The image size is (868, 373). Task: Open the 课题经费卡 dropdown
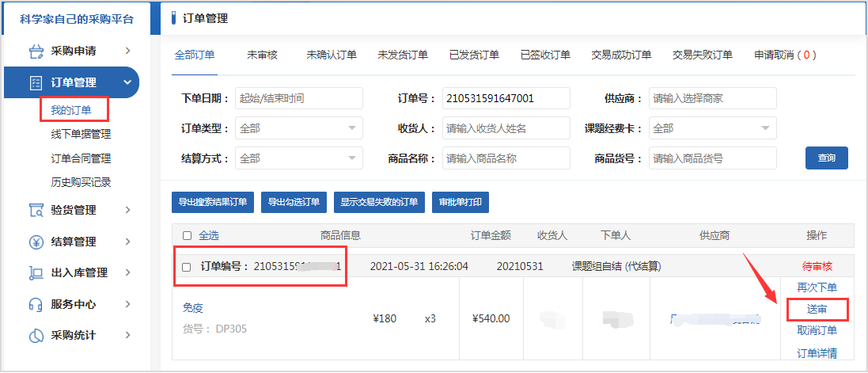click(712, 128)
